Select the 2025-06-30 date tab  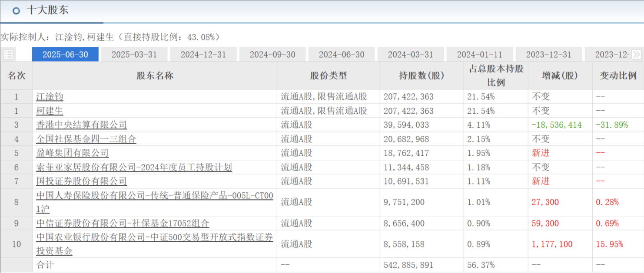click(65, 55)
